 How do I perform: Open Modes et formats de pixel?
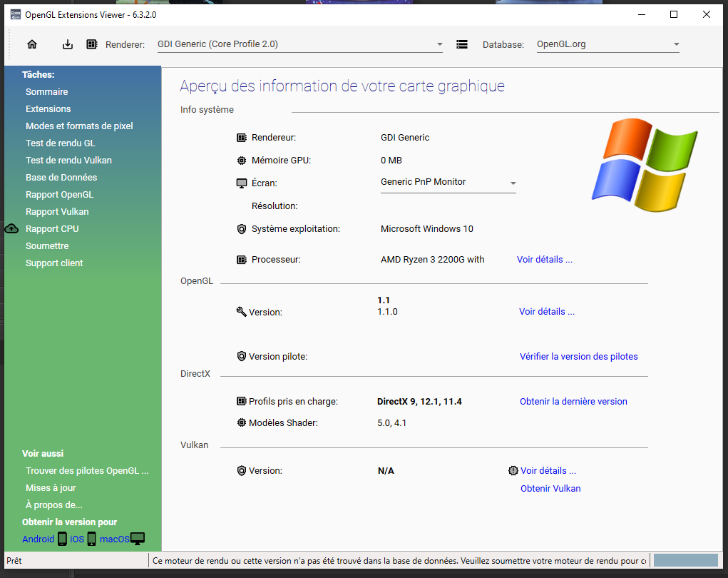[x=79, y=126]
